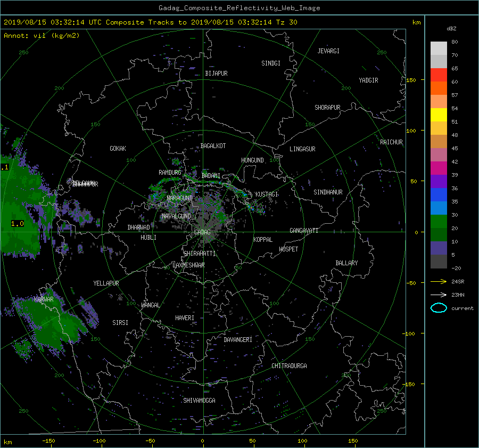Click the DHARWAD city label

click(139, 227)
